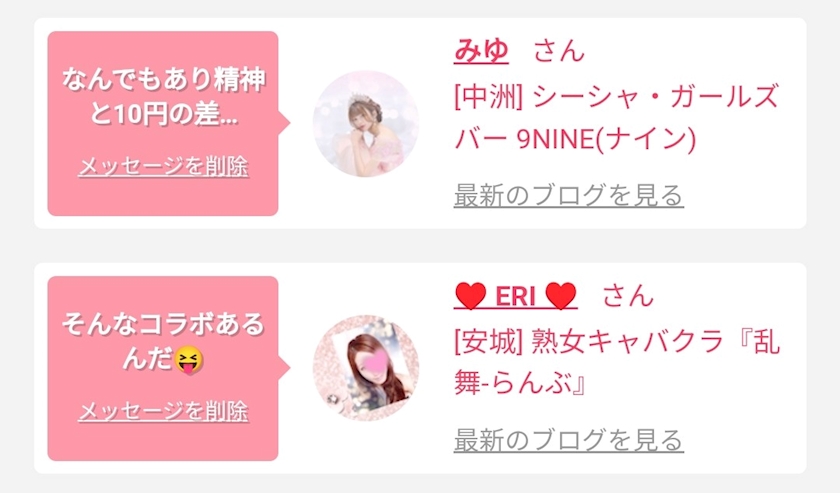View the latest blog of ERI

(x=568, y=440)
